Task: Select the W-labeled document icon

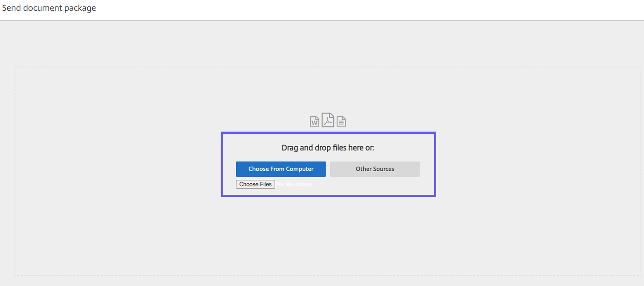Action: [315, 121]
